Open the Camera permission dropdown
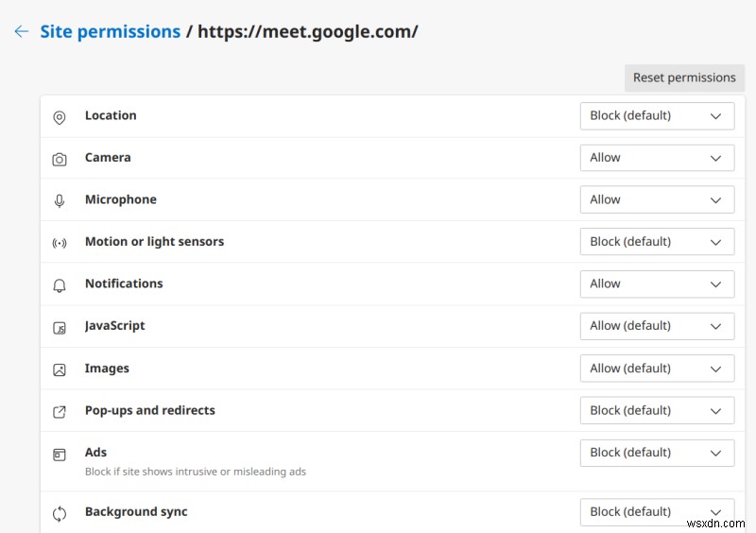 (x=657, y=158)
